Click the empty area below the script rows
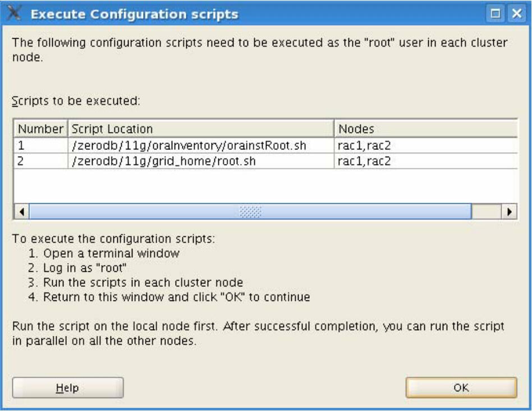The image size is (532, 411). (x=264, y=186)
